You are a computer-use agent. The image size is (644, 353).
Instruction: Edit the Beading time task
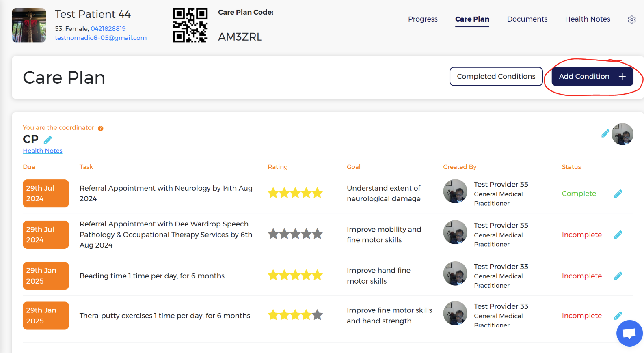[618, 276]
